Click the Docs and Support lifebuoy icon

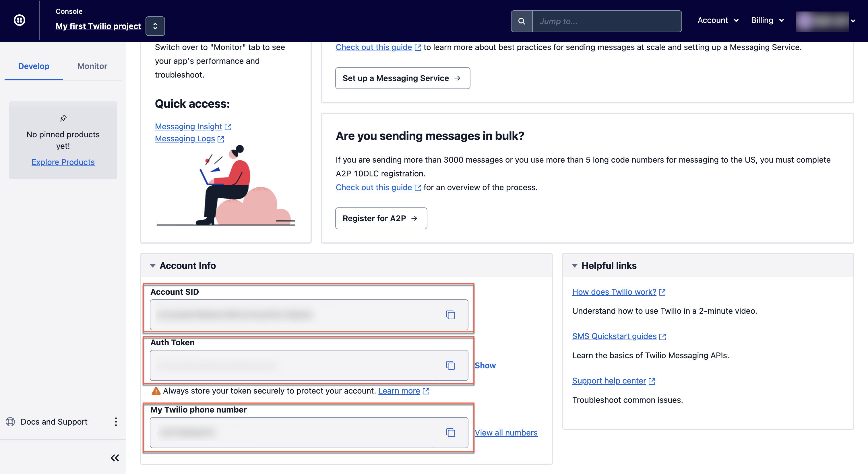10,422
